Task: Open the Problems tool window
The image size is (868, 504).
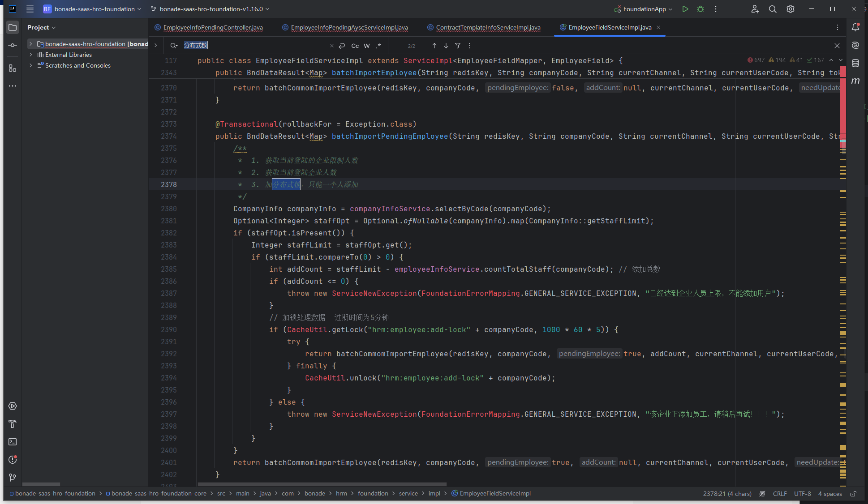Action: [13, 460]
